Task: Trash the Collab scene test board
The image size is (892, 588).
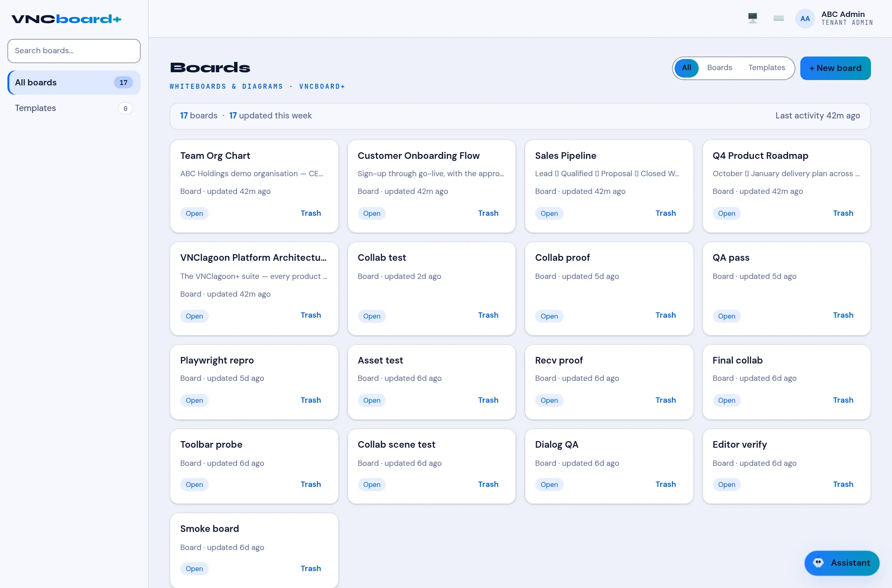Action: pyautogui.click(x=488, y=484)
